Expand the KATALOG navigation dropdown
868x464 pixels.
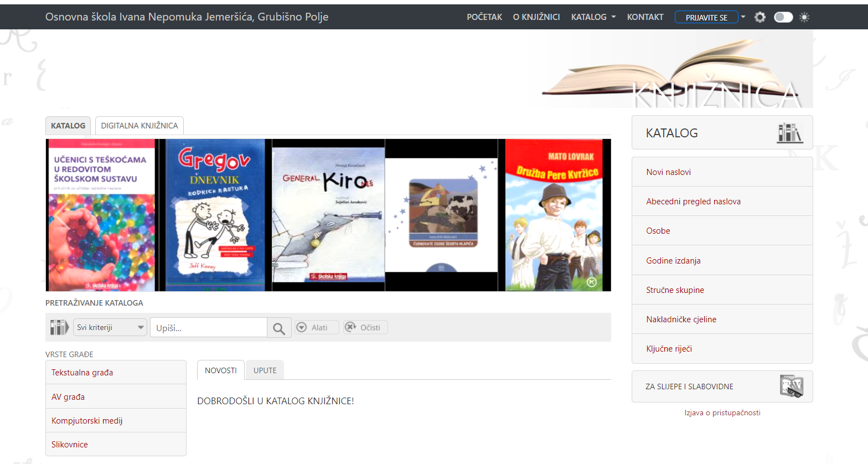pos(593,17)
